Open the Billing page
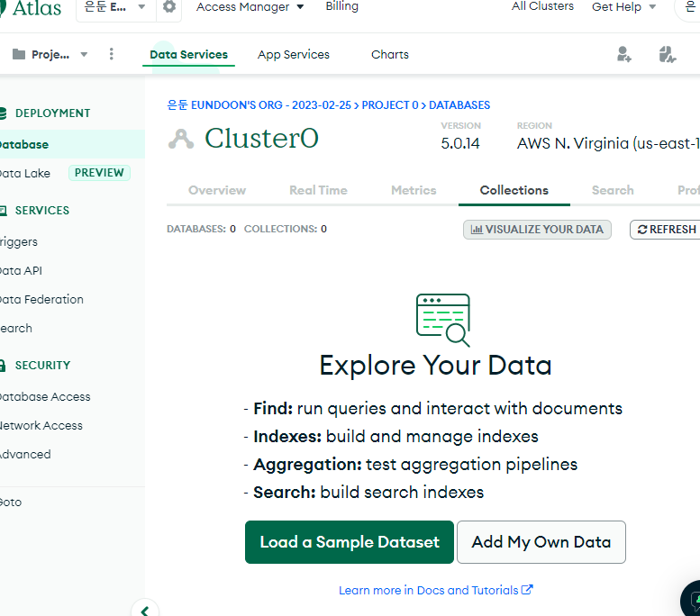 click(x=342, y=6)
